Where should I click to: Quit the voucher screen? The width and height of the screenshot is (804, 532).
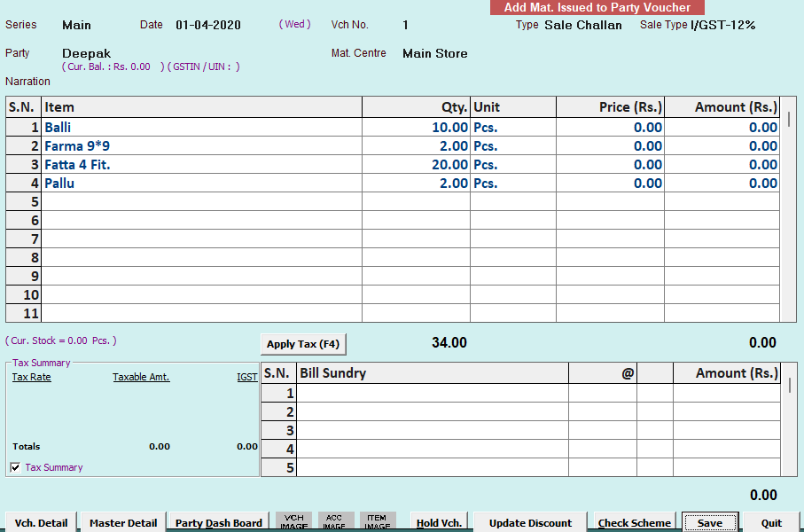coord(771,523)
